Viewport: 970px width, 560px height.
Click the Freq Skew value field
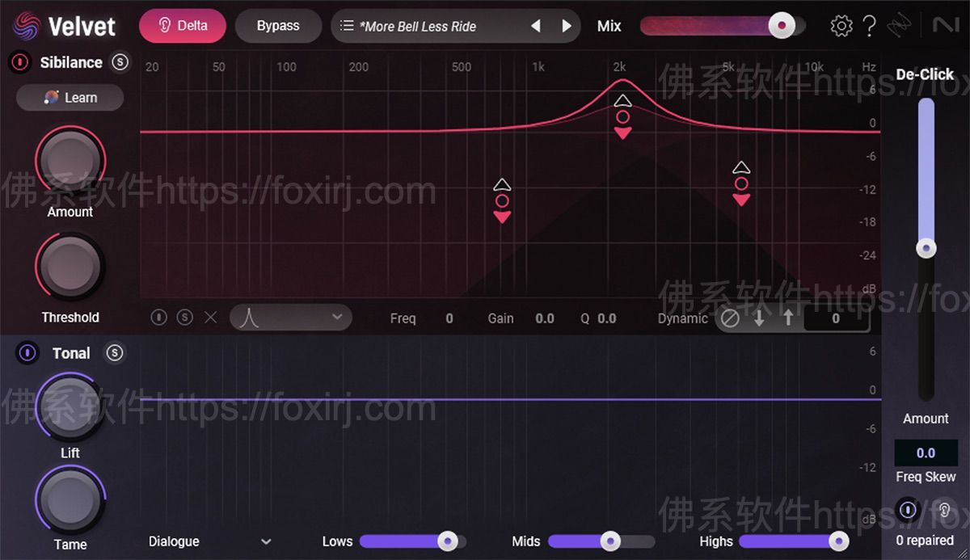(926, 453)
